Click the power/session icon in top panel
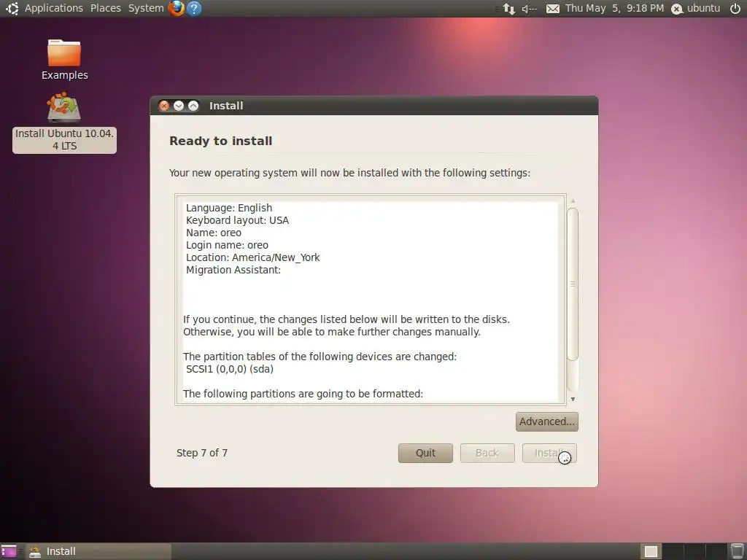This screenshot has height=560, width=747. (x=735, y=8)
